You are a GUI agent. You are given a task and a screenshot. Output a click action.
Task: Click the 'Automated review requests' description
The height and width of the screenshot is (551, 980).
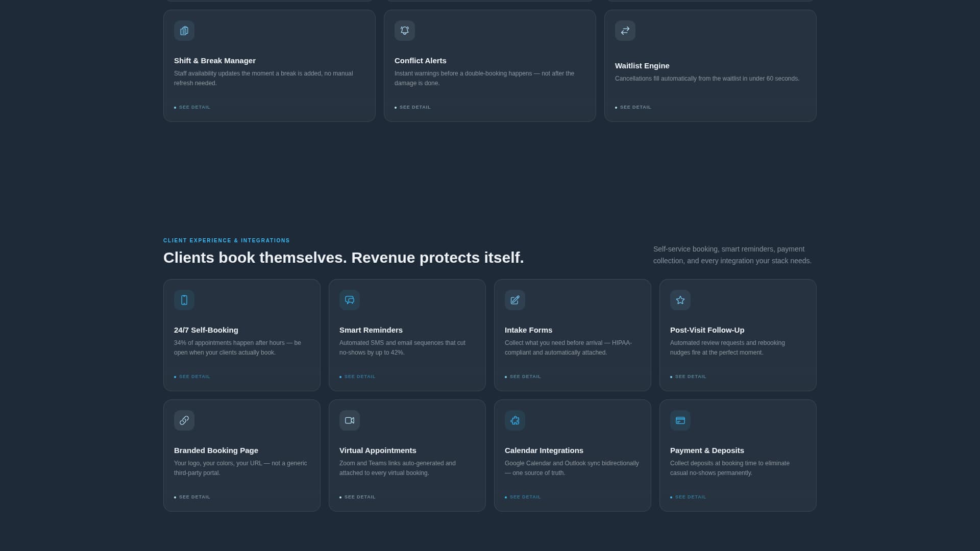(x=727, y=347)
